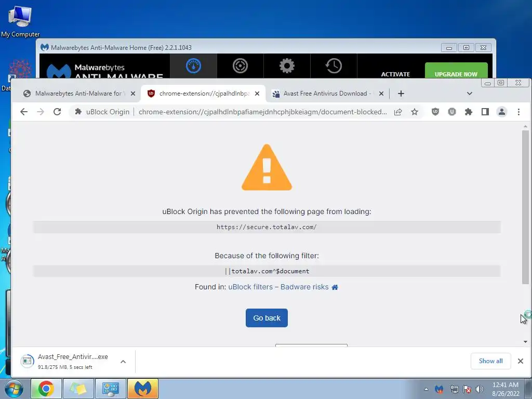This screenshot has height=399, width=532.
Task: Close the Malwarebytes Anti-Malware tab
Action: (133, 94)
